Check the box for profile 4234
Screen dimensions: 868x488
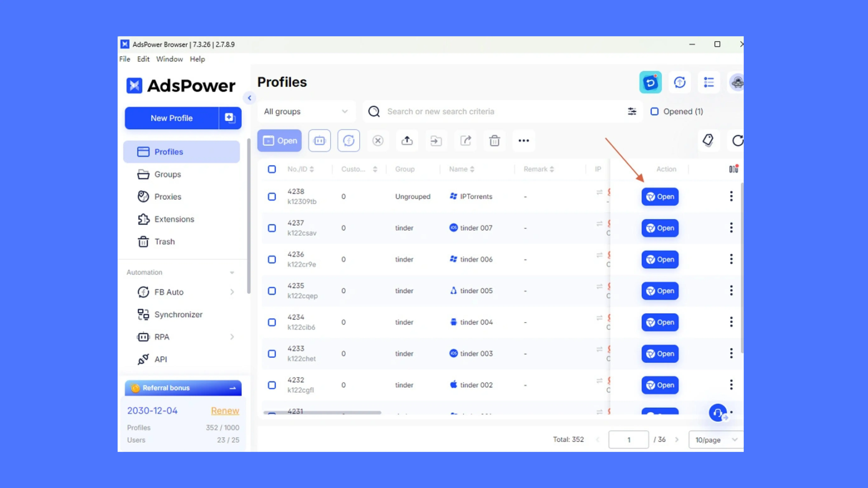pos(272,322)
